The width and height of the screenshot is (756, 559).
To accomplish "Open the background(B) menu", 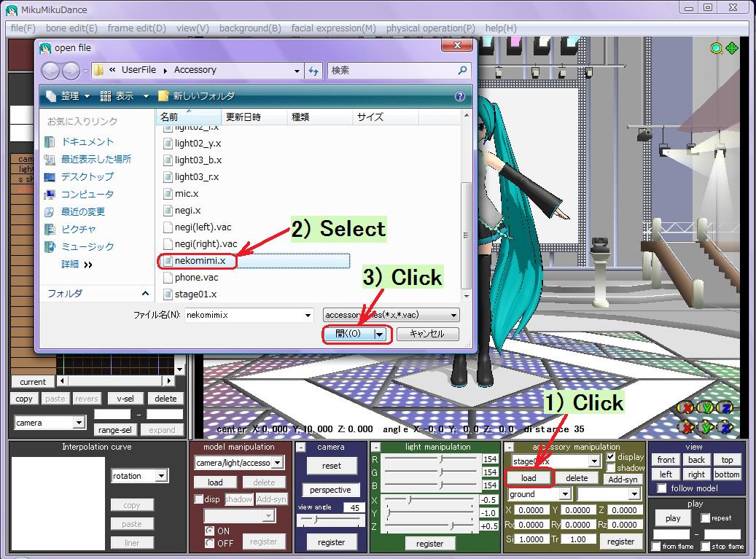I will click(x=250, y=28).
